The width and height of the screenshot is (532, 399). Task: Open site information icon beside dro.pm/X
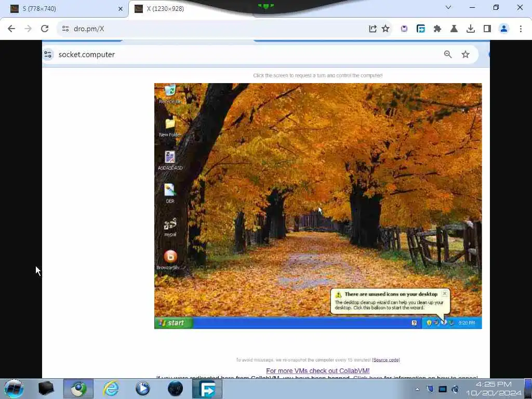(x=65, y=29)
